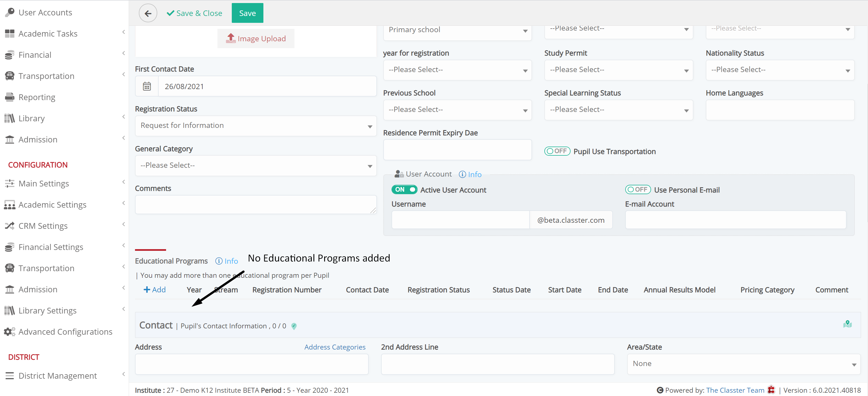Viewport: 868px width, 396px height.
Task: Click the User Accounts key icon
Action: pos(10,12)
